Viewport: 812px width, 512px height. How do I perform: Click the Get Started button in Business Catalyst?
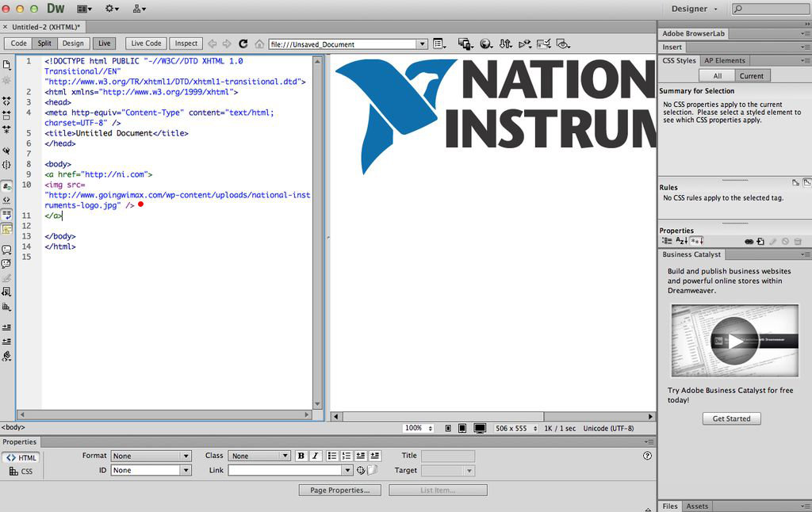click(x=731, y=418)
